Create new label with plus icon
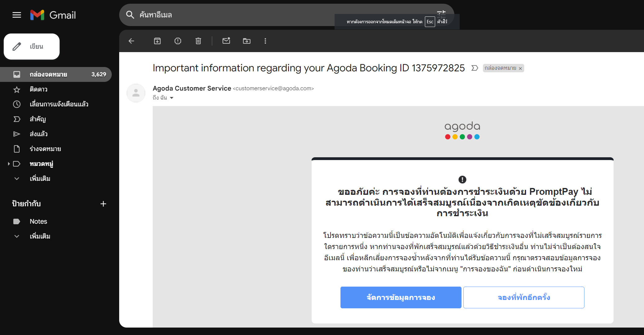 pos(103,204)
